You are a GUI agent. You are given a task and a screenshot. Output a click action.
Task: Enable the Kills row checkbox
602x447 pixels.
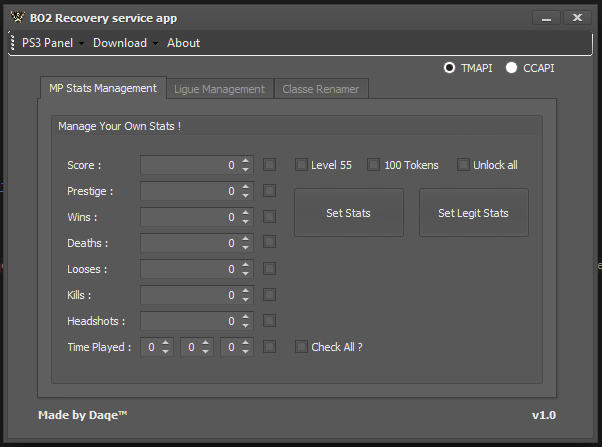(x=270, y=295)
